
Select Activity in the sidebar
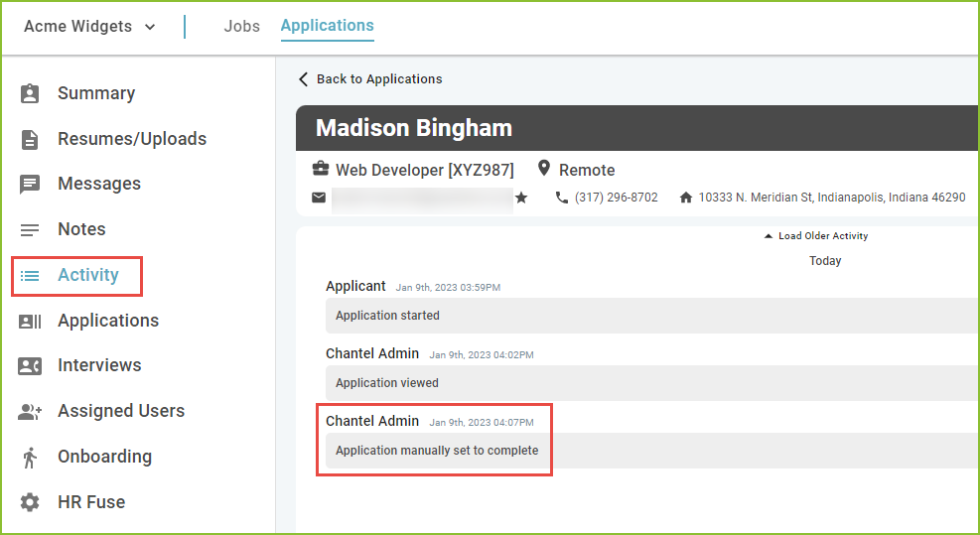coord(88,275)
